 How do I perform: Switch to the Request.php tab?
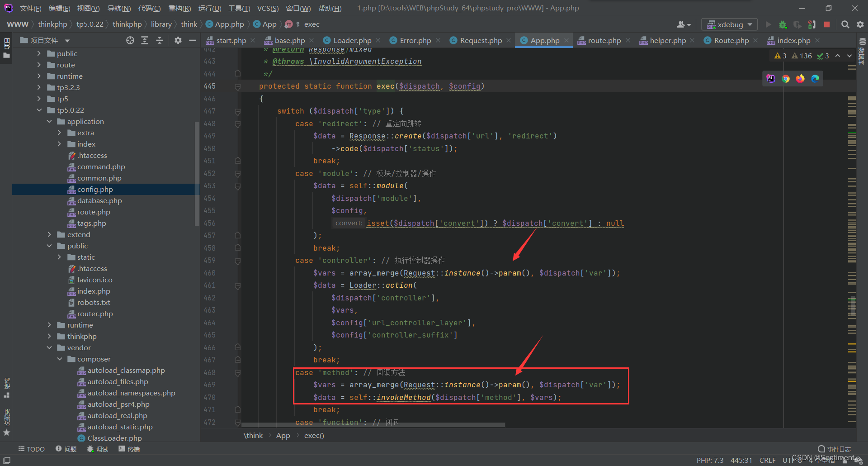(x=481, y=40)
